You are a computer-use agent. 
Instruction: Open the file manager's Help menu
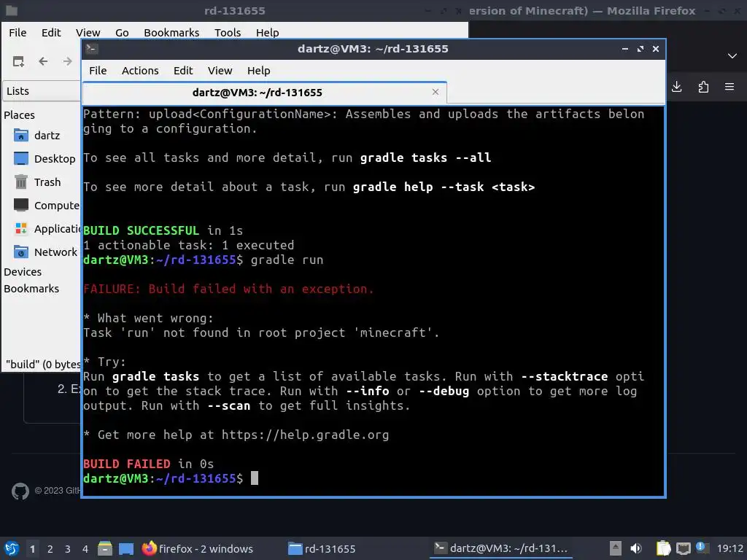tap(267, 32)
